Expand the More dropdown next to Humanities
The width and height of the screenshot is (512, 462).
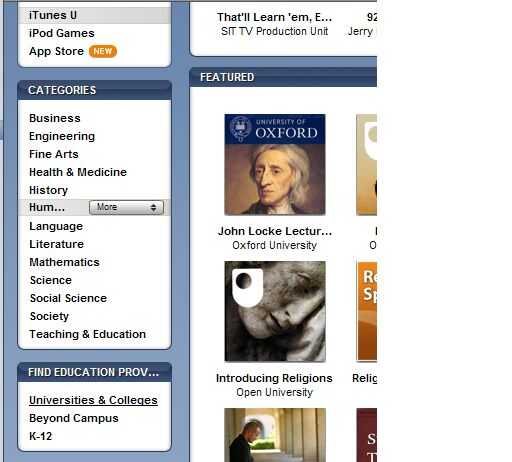point(126,207)
